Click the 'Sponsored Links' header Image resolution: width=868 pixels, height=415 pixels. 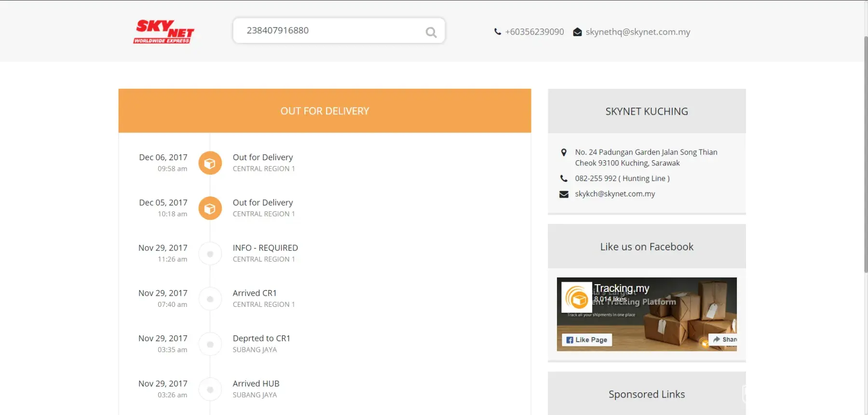tap(647, 394)
